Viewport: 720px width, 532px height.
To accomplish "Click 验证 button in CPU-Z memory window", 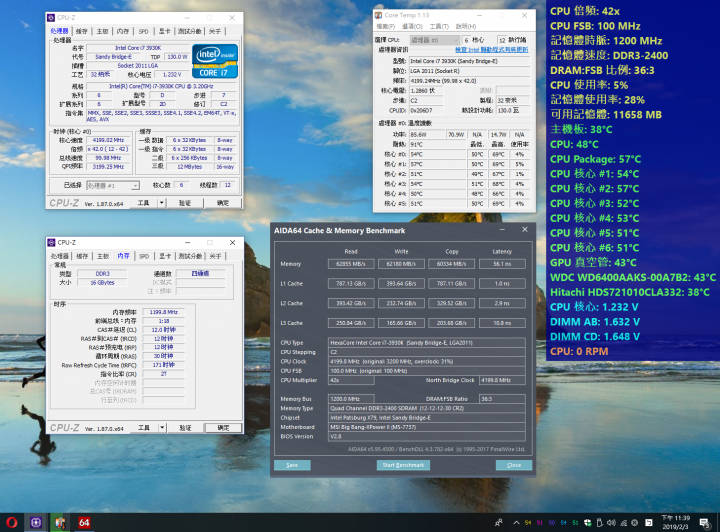I will tap(186, 427).
